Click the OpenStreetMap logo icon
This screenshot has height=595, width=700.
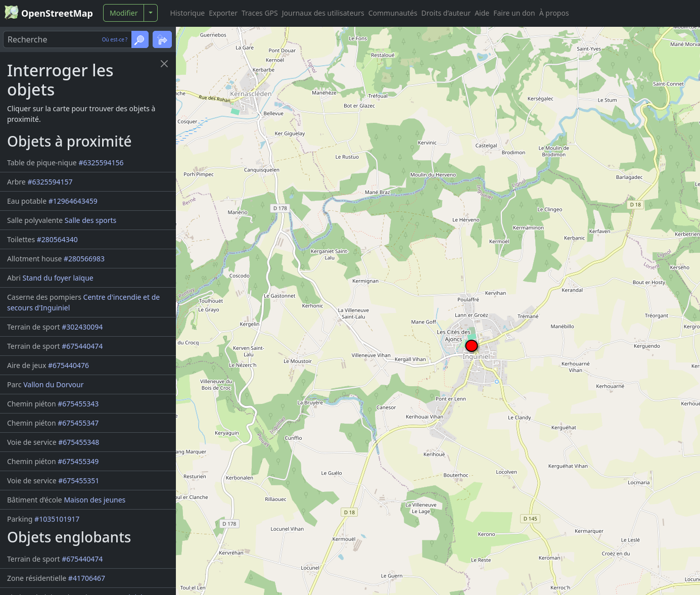point(11,13)
